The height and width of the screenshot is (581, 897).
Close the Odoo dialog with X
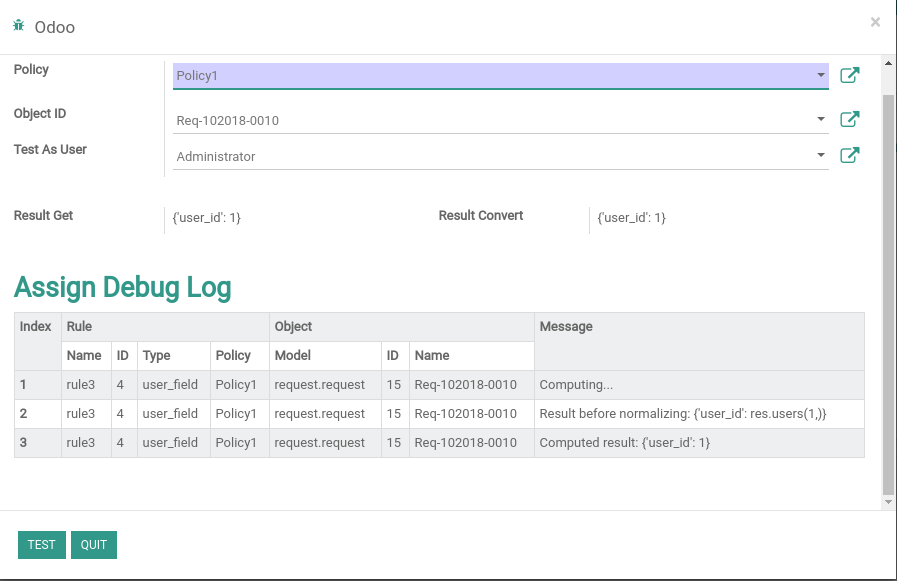(x=875, y=22)
